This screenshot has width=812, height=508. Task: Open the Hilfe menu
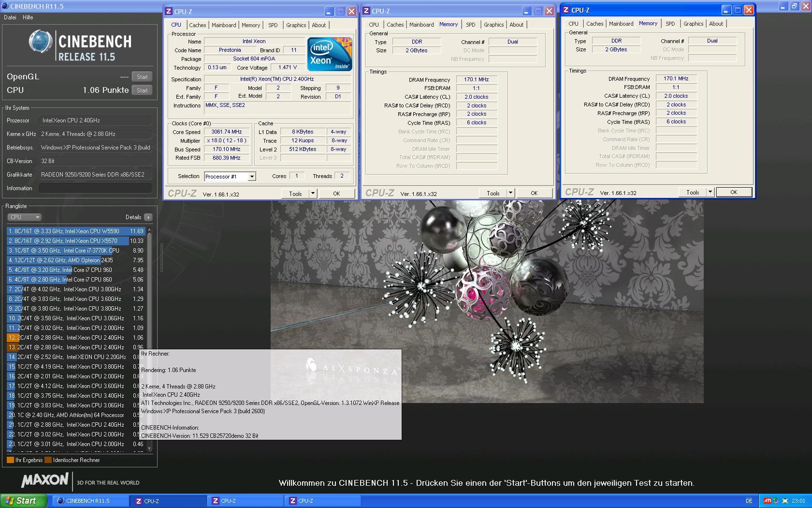(x=28, y=17)
